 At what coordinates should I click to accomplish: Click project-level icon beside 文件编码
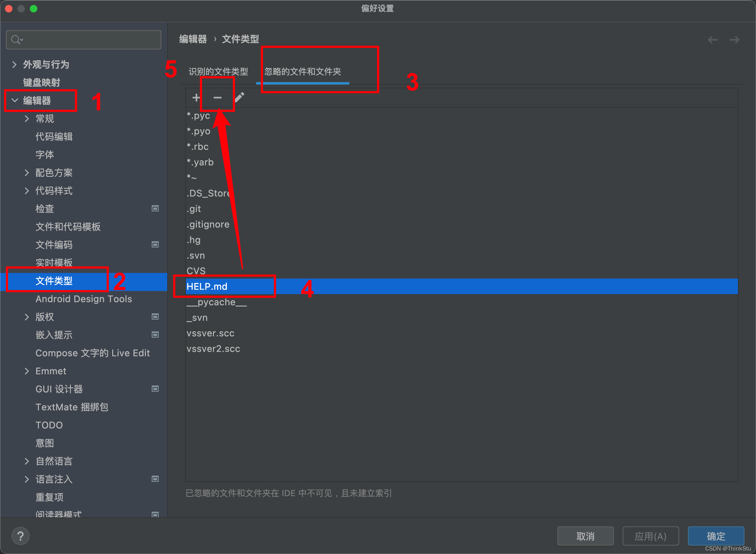click(155, 244)
